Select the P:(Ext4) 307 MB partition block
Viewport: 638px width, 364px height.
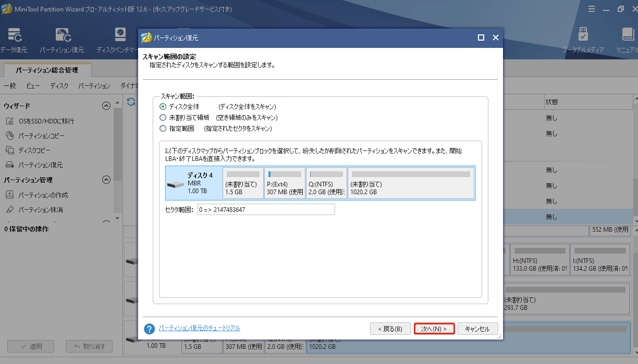[285, 183]
